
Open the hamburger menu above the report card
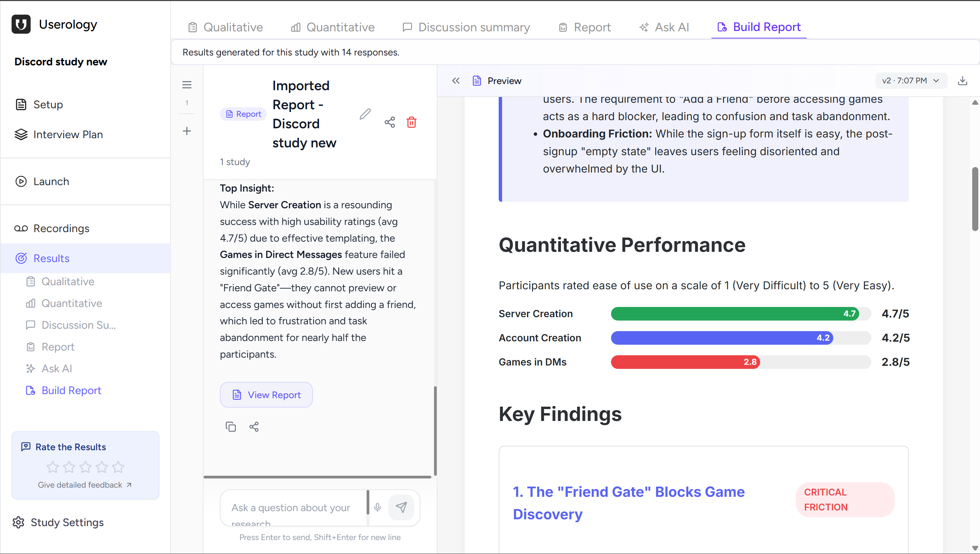pyautogui.click(x=187, y=84)
